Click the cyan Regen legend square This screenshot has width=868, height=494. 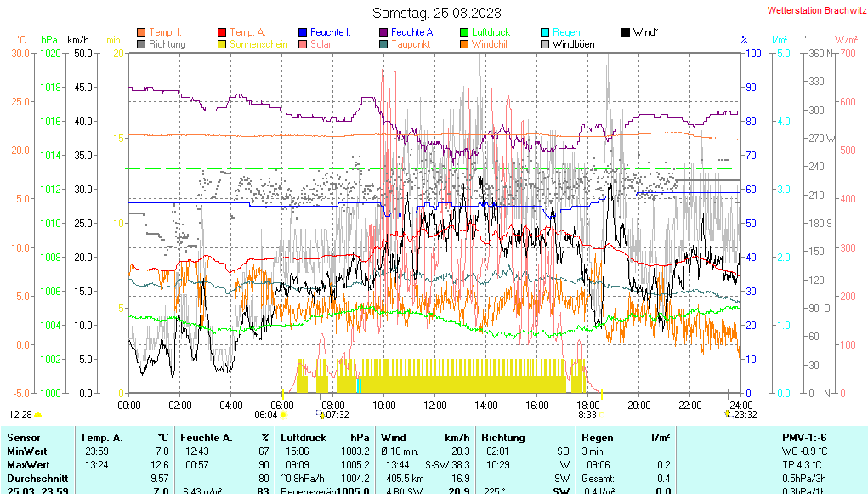click(545, 32)
